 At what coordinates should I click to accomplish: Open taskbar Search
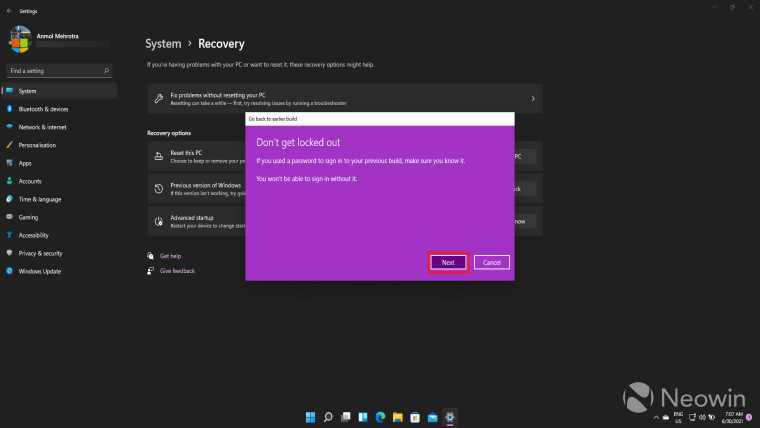tap(328, 417)
